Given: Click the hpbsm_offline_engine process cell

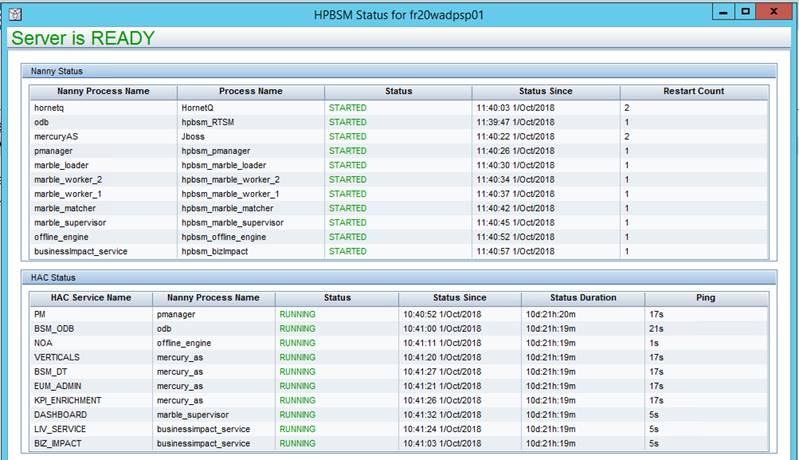Looking at the screenshot, I should click(251, 237).
